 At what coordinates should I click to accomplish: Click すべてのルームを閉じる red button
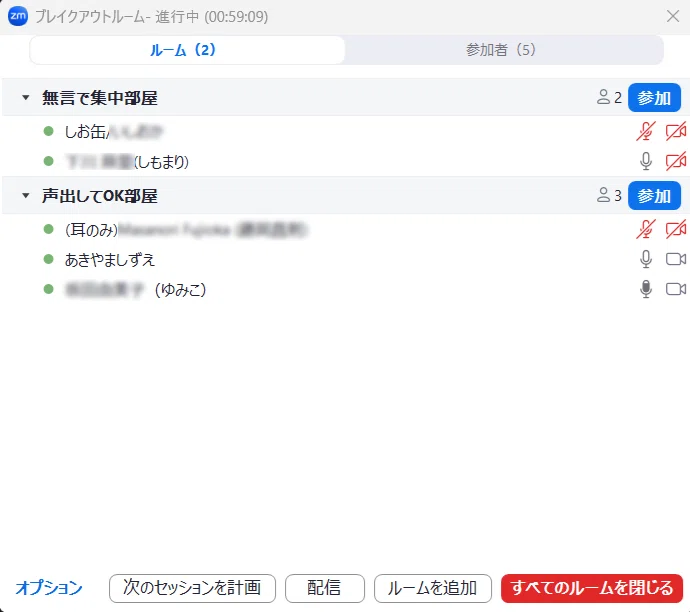click(x=592, y=588)
